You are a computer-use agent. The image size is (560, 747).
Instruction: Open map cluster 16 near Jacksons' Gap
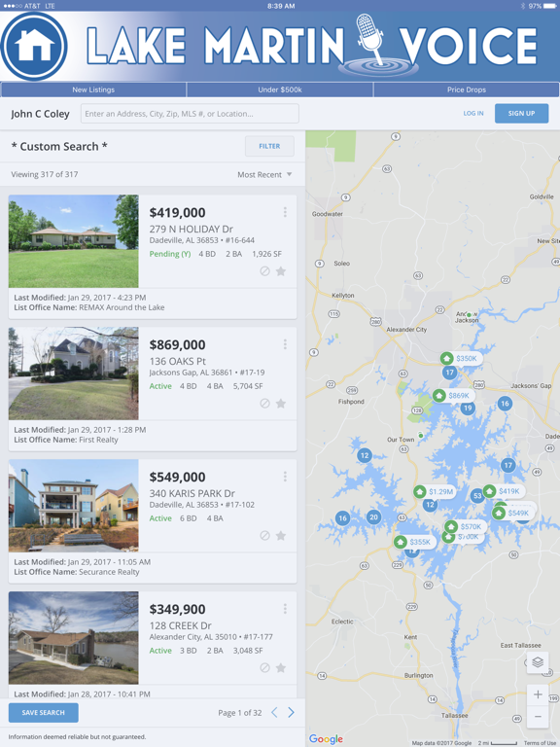505,404
